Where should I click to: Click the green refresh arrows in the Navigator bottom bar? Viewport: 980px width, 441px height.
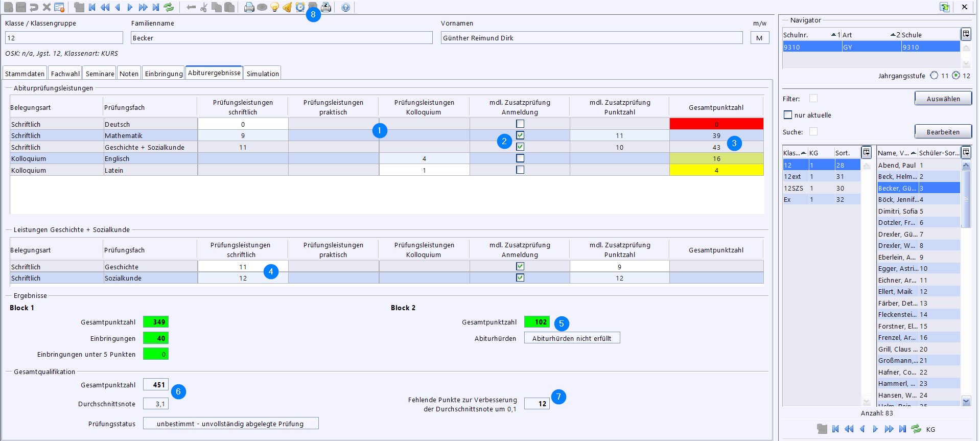coord(916,429)
